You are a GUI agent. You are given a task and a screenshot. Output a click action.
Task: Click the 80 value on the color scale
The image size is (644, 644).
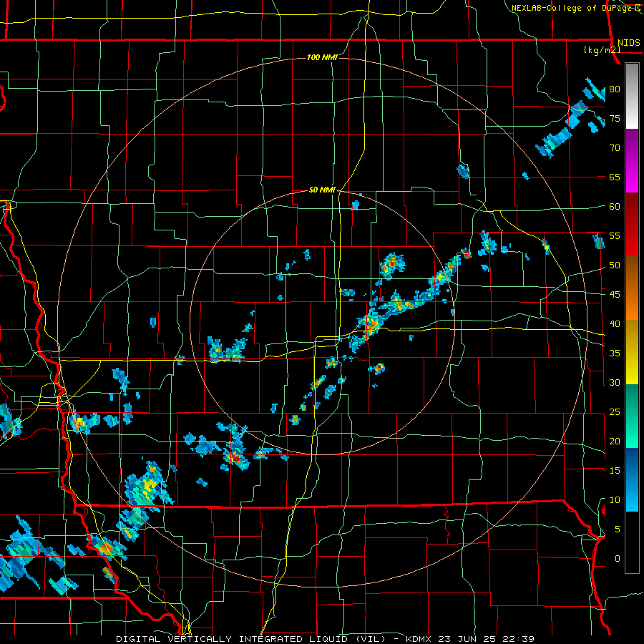[615, 89]
